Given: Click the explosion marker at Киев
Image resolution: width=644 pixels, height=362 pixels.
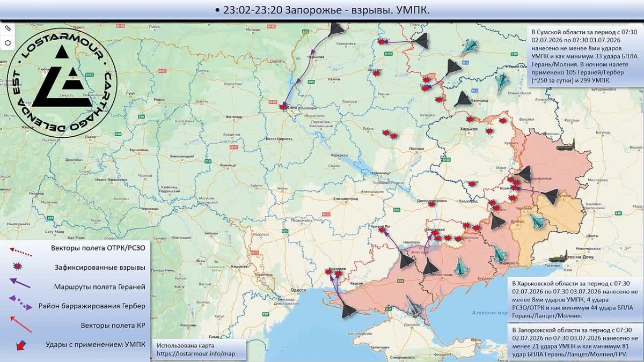Looking at the screenshot, I should 283,107.
